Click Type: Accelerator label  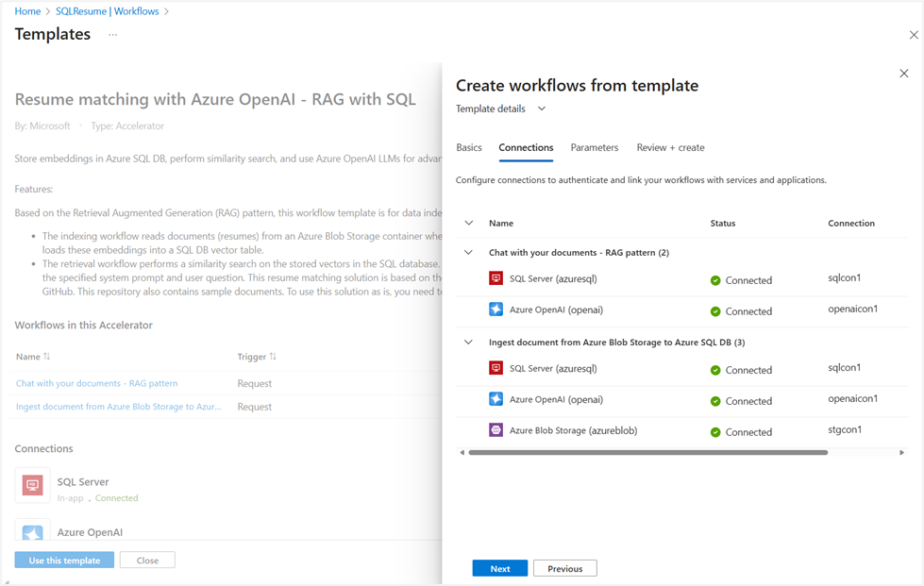point(127,126)
